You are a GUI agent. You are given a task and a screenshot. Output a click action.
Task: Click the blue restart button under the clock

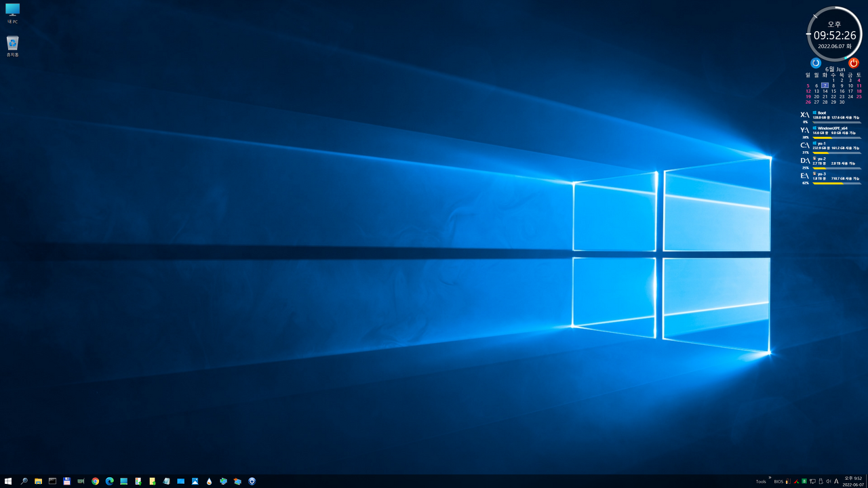pos(816,63)
